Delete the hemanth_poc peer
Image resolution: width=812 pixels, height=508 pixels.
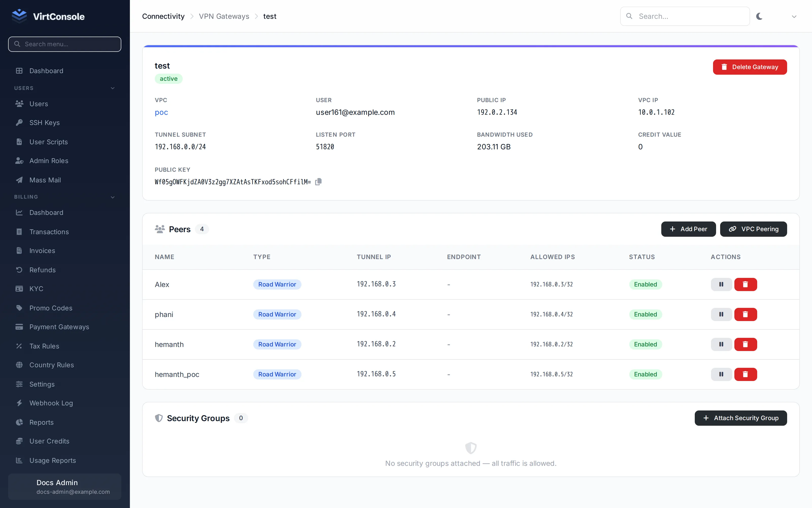[745, 374]
